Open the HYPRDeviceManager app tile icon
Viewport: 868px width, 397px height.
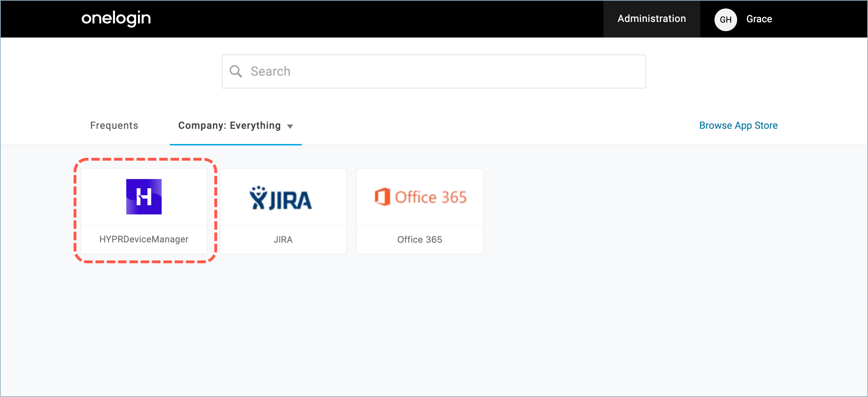144,197
